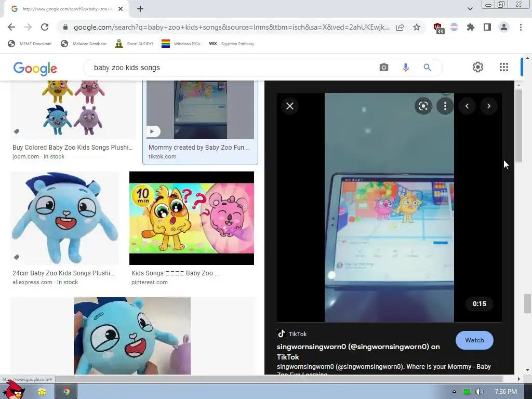
Task: Open Chrome three-dot menu
Action: coord(521,27)
